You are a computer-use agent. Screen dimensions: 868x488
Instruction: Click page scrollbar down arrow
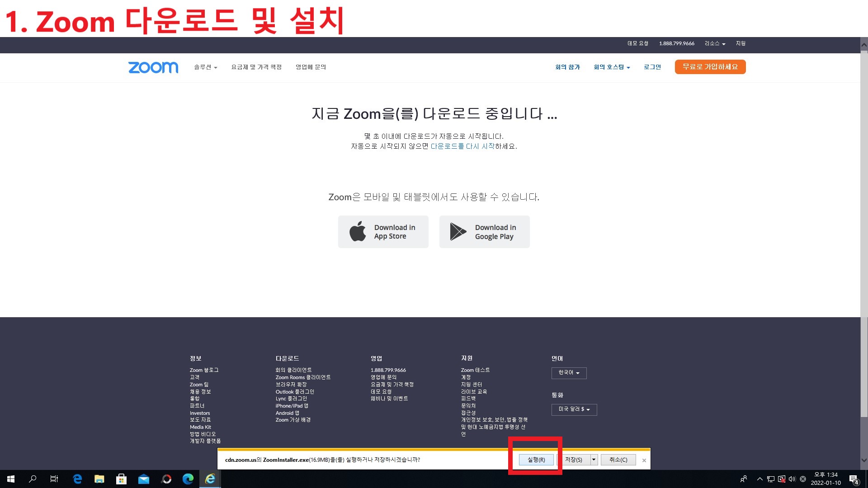point(864,460)
